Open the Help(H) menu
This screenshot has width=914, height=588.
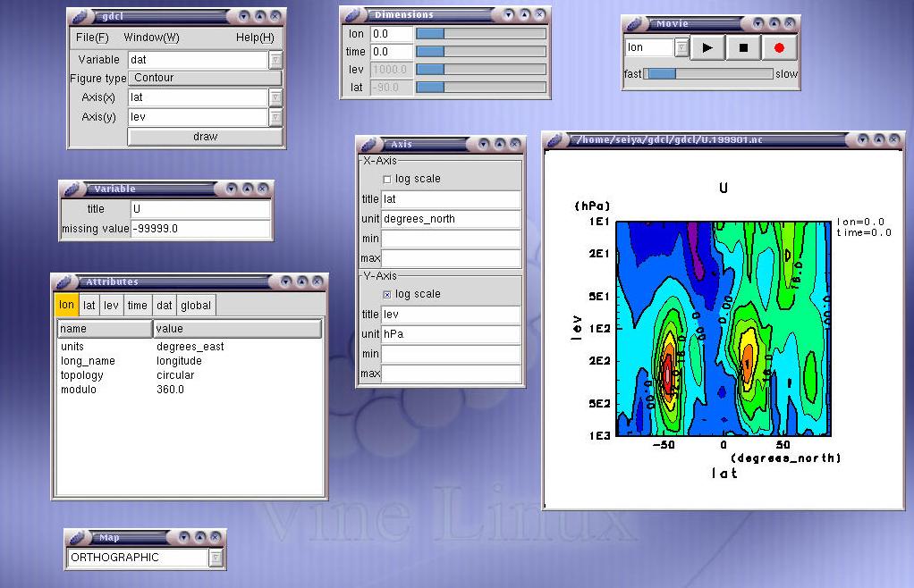pyautogui.click(x=255, y=38)
